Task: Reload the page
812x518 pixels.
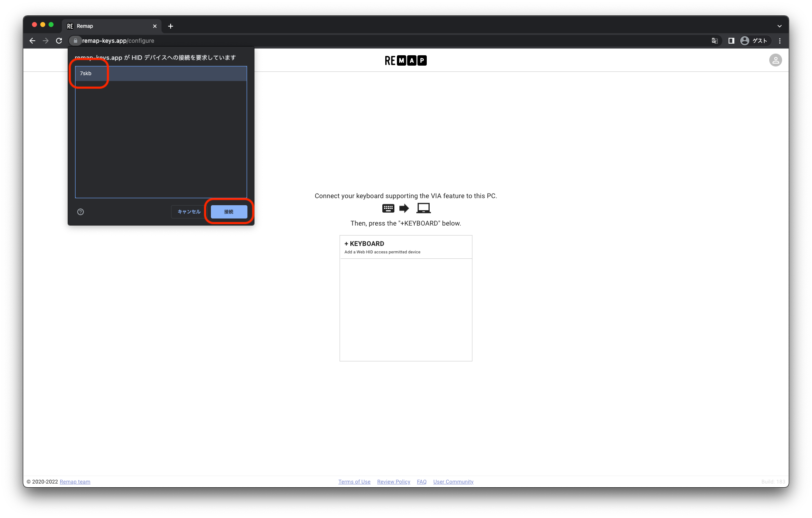Action: click(x=59, y=41)
